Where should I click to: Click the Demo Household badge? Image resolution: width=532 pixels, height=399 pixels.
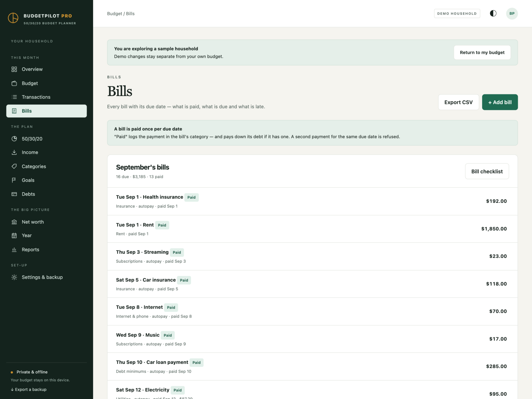point(457,14)
